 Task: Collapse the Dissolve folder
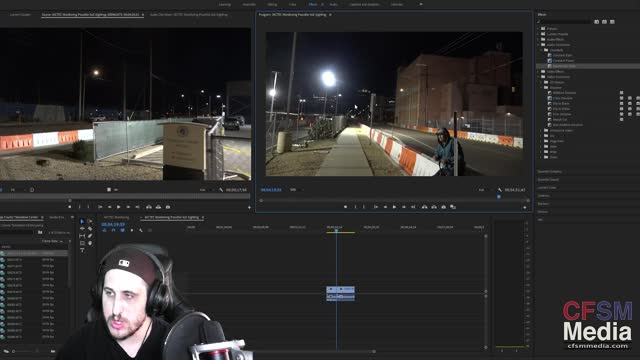click(x=542, y=87)
